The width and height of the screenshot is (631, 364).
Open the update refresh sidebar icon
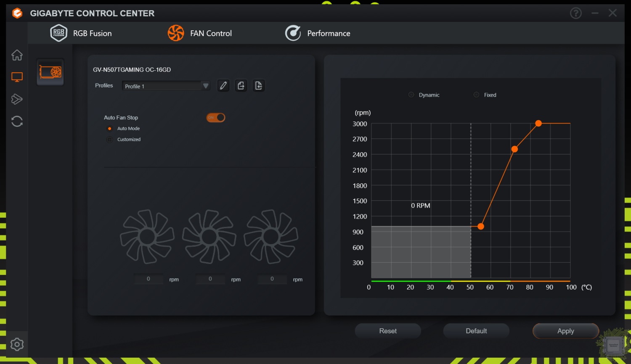17,121
